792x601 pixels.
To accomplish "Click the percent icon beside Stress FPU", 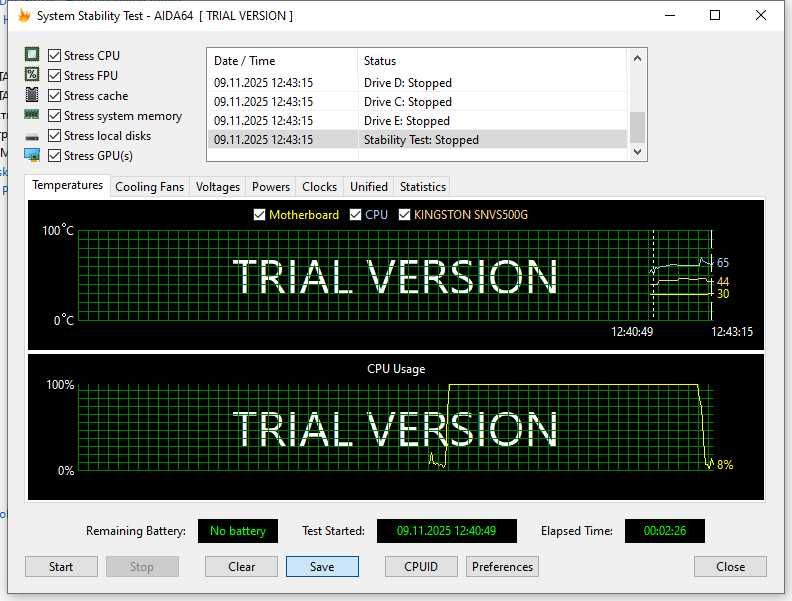I will click(x=32, y=75).
